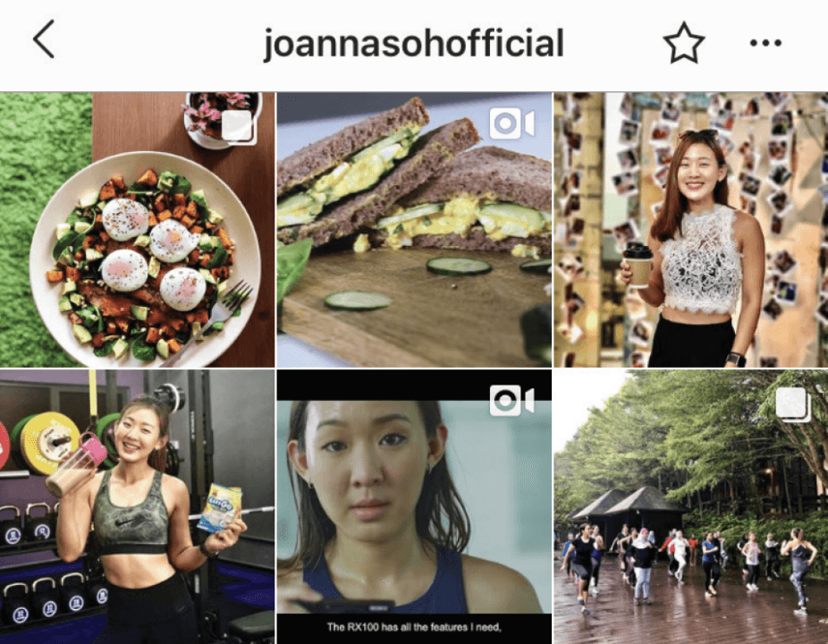Viewport: 828px width, 644px height.
Task: Open the gym protein shake post
Action: [x=138, y=506]
